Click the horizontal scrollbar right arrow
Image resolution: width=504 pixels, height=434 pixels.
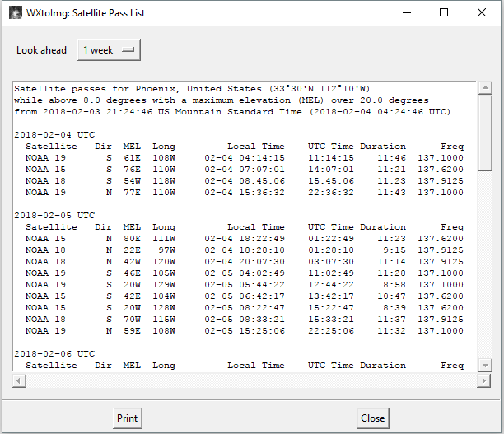pyautogui.click(x=483, y=381)
